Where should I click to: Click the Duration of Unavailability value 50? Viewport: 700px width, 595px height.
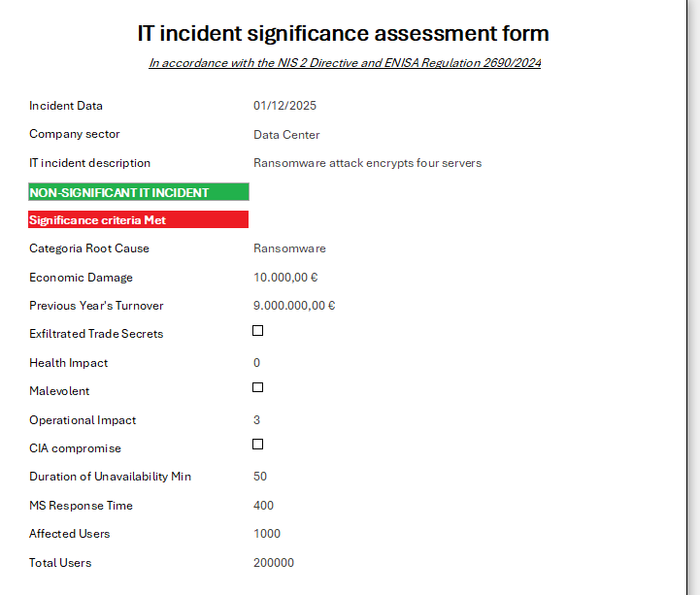pyautogui.click(x=260, y=477)
